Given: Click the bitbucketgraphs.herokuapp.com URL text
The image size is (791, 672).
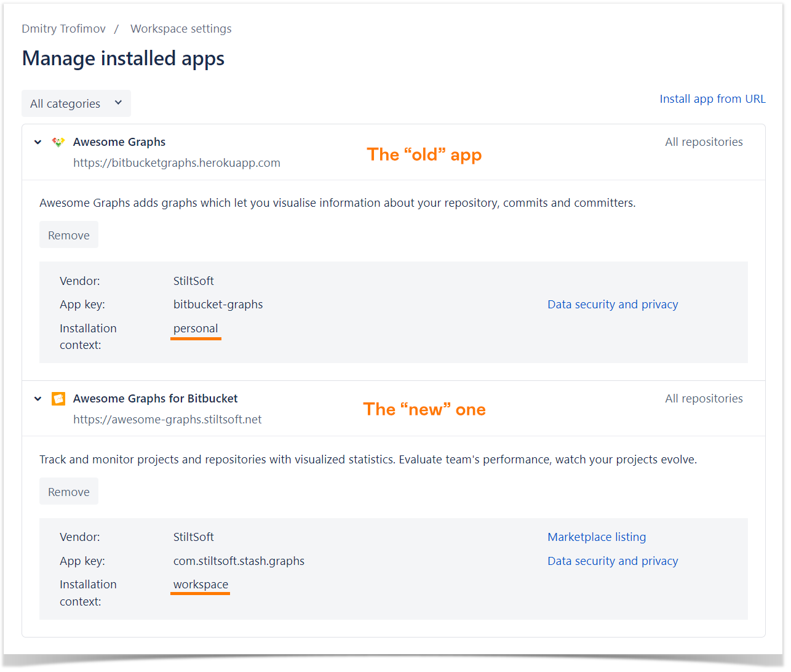Looking at the screenshot, I should pos(177,163).
